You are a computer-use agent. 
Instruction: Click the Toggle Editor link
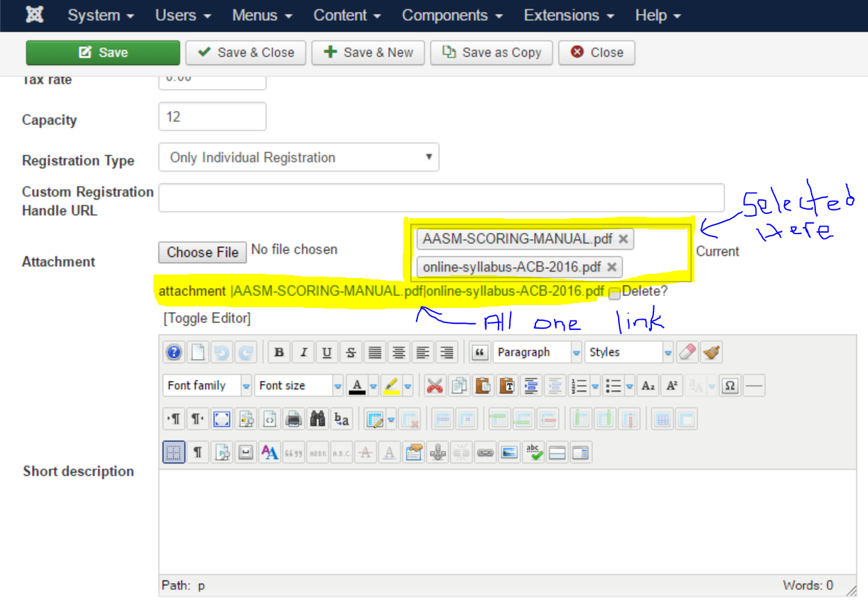tap(207, 318)
